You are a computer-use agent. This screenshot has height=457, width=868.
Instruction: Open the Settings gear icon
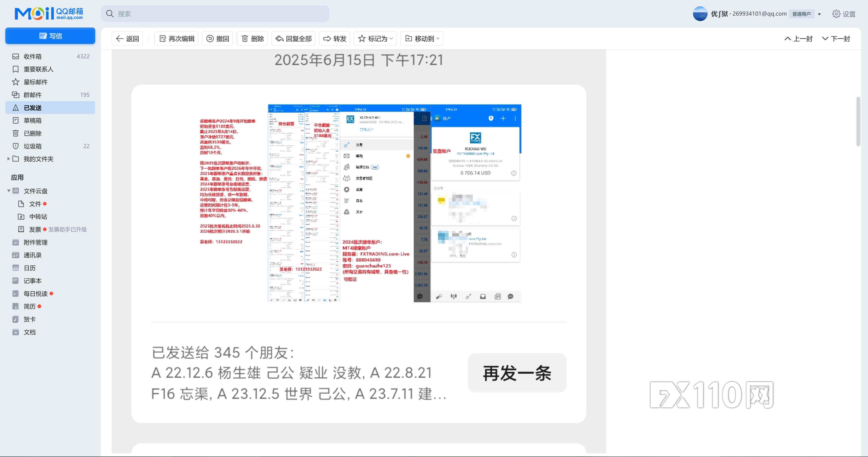(836, 14)
